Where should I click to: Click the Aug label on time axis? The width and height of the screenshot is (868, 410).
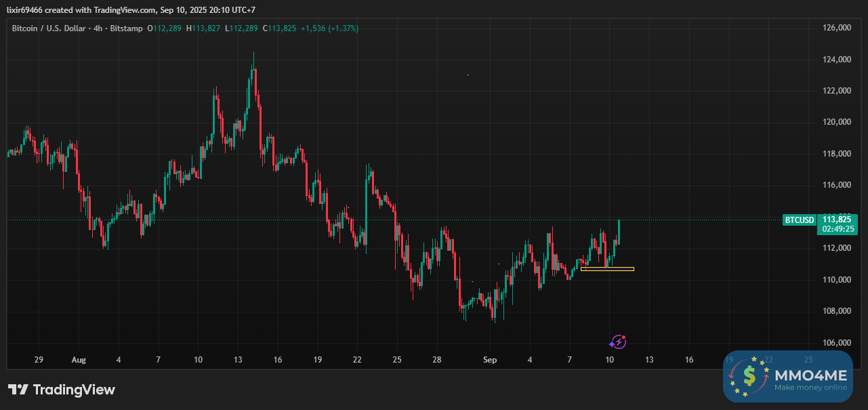(79, 360)
